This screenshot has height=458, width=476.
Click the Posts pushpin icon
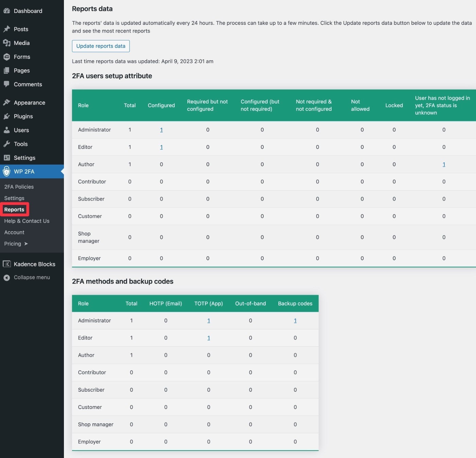pos(6,29)
